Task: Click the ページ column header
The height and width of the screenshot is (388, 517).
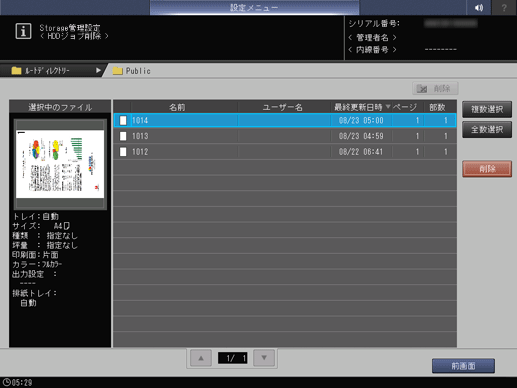Action: click(x=405, y=107)
